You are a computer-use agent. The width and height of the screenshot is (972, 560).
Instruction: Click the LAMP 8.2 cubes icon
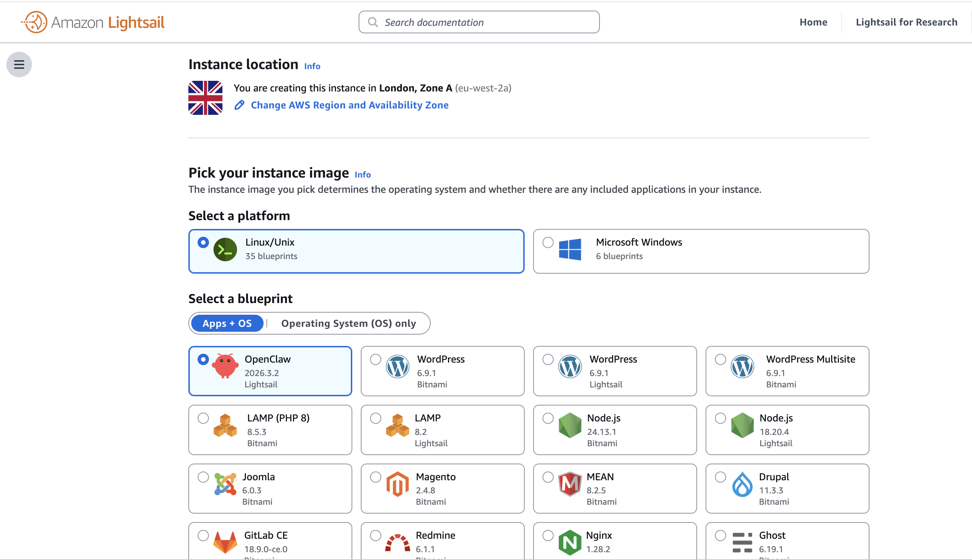pyautogui.click(x=398, y=425)
